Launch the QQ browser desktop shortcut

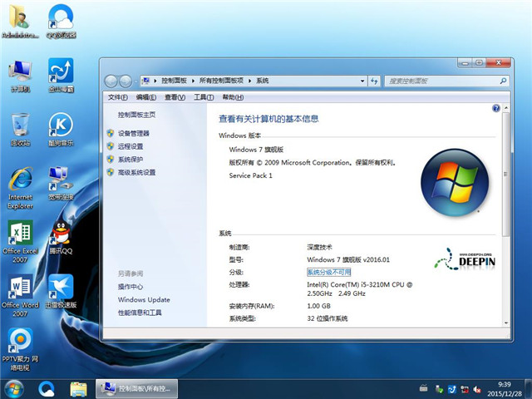click(x=61, y=20)
